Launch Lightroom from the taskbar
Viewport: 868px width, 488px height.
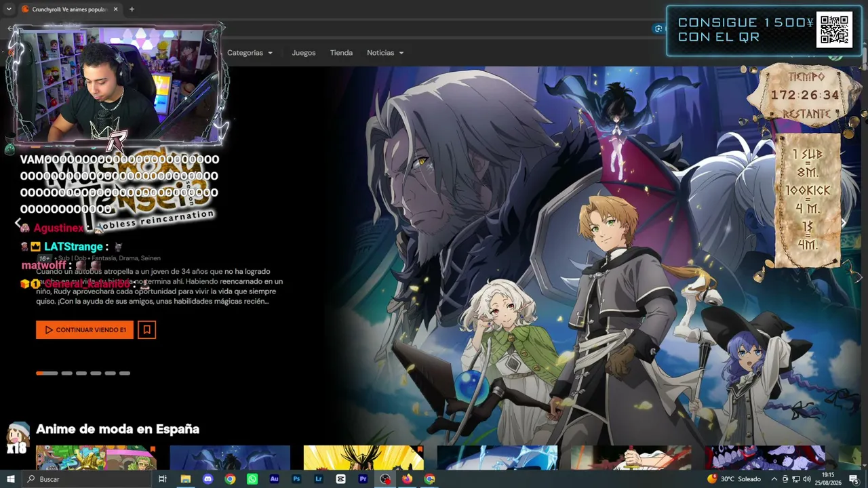[319, 479]
